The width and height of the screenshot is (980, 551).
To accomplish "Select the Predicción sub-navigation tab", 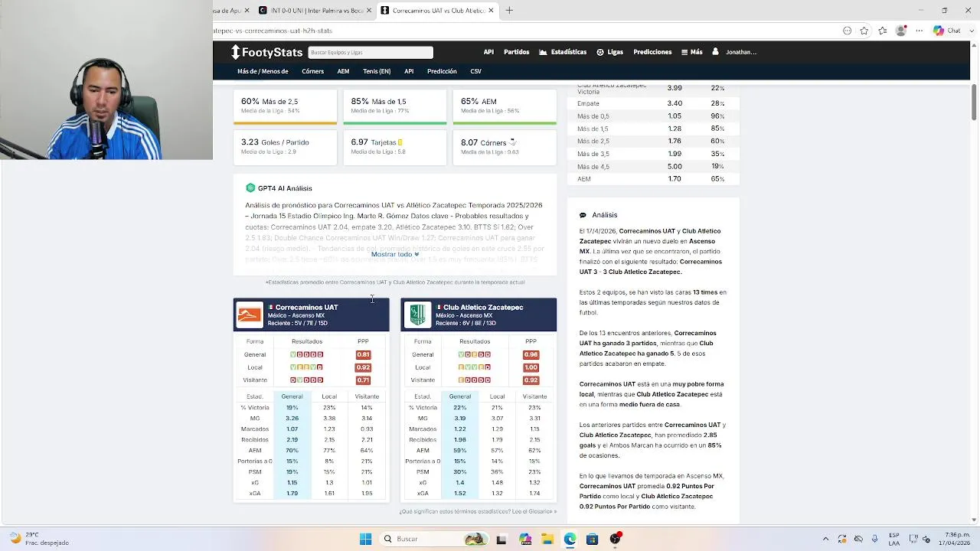I will coord(442,71).
